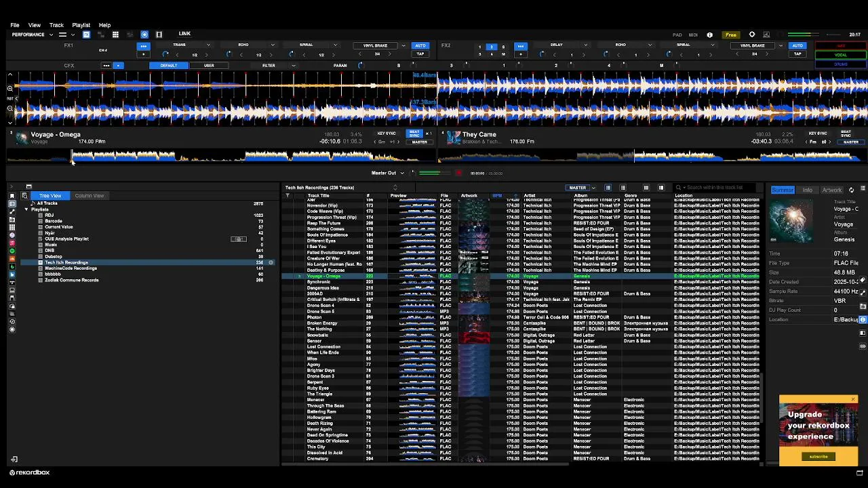Image resolution: width=868 pixels, height=488 pixels.
Task: Toggle deck 1 KEY SYNC
Action: [x=386, y=134]
